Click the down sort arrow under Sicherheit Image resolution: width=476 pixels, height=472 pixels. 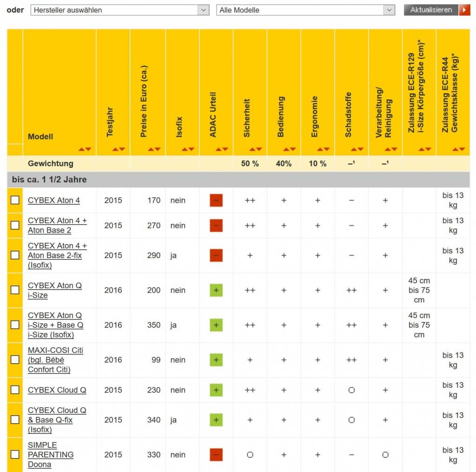pos(259,149)
